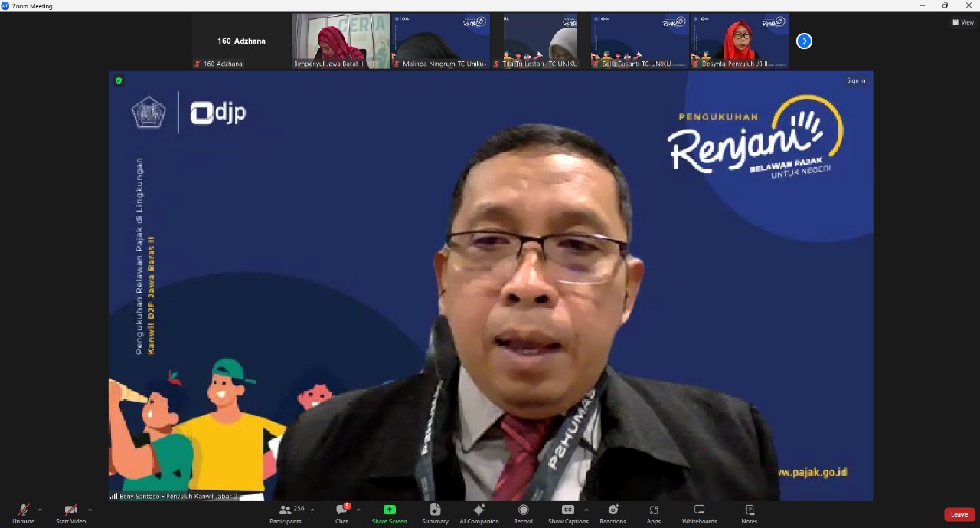Viewport: 980px width, 528px height.
Task: Open the meeting Summary
Action: pyautogui.click(x=435, y=513)
